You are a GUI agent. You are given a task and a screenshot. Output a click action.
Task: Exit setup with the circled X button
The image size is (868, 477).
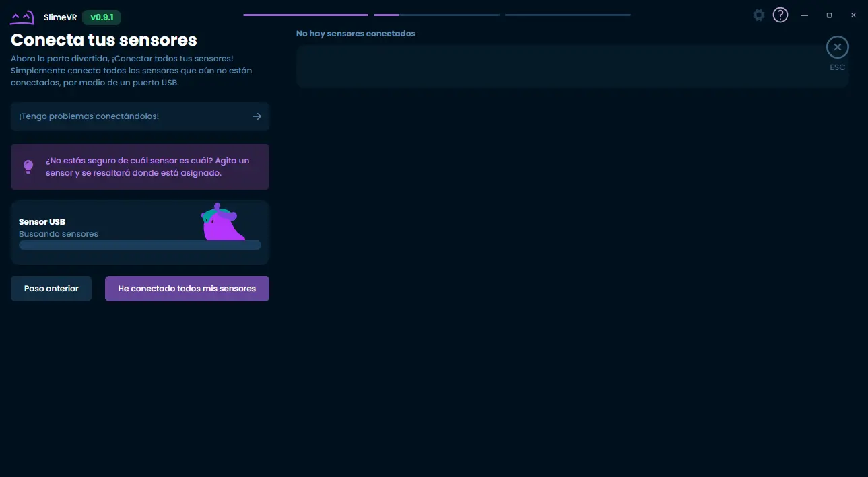[837, 47]
